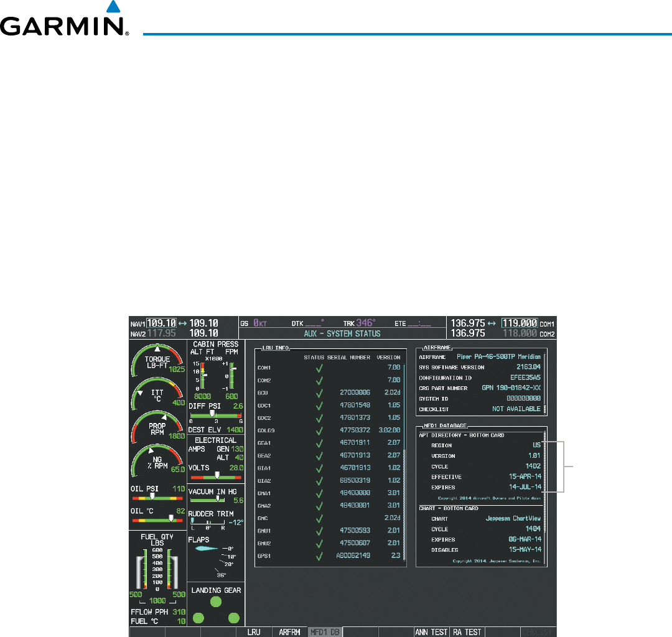
Task: Select the MFD1 DB softkey
Action: click(x=325, y=632)
